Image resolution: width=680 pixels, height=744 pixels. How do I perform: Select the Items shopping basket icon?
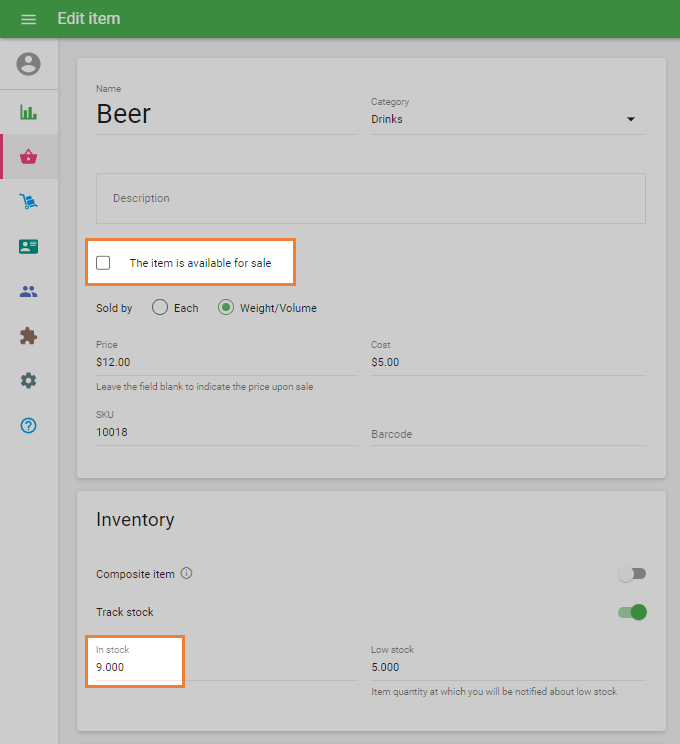click(x=29, y=156)
